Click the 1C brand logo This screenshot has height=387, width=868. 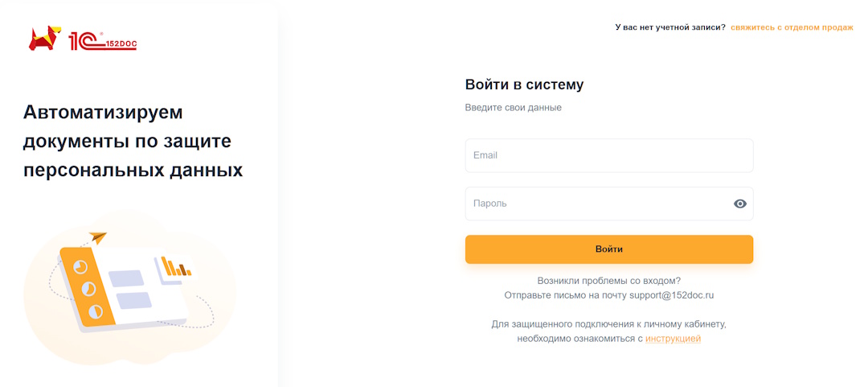tap(84, 40)
